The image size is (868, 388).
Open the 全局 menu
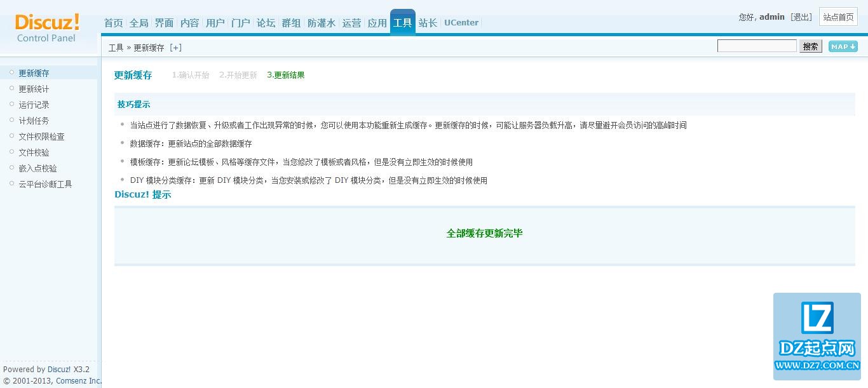[x=139, y=23]
